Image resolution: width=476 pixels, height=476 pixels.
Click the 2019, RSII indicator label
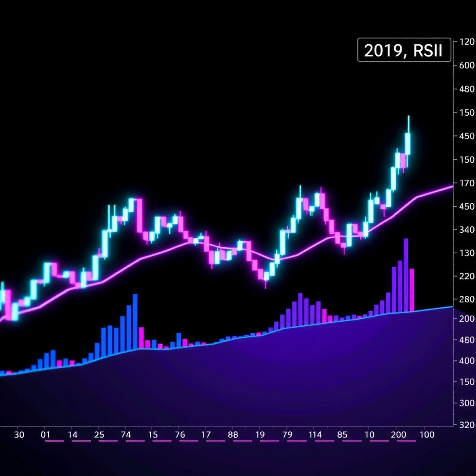pos(403,50)
